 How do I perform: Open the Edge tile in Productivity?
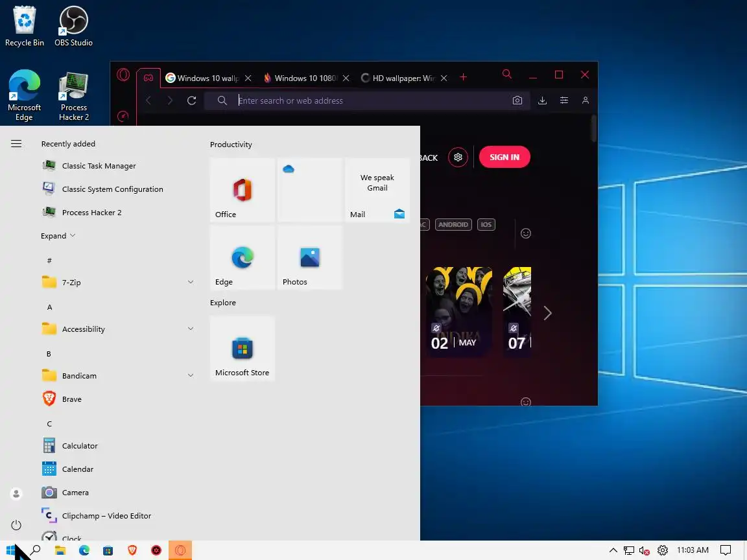[243, 257]
